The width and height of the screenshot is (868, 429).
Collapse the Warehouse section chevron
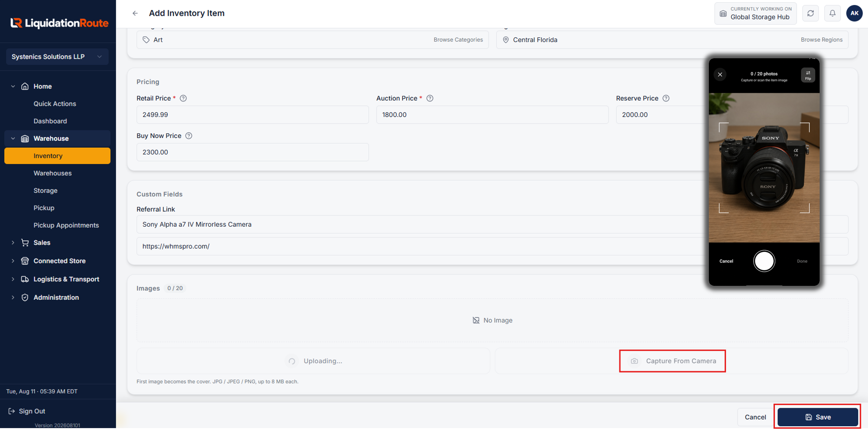13,139
